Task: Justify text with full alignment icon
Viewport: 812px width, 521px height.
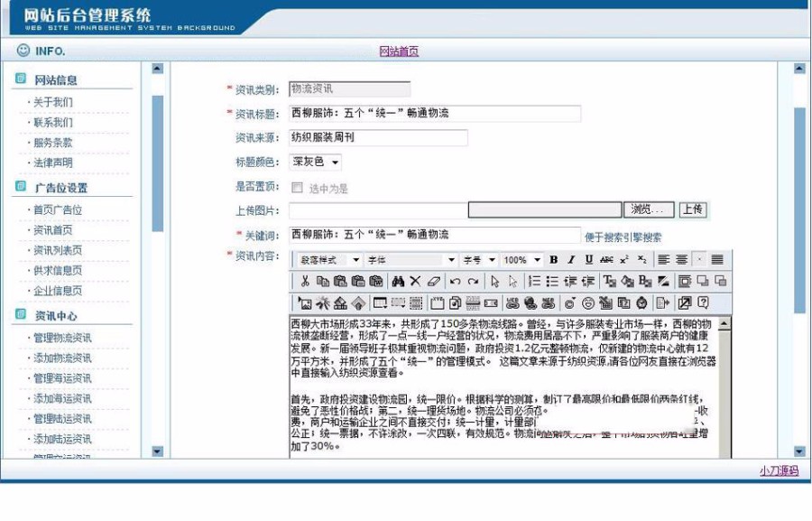Action: (717, 260)
